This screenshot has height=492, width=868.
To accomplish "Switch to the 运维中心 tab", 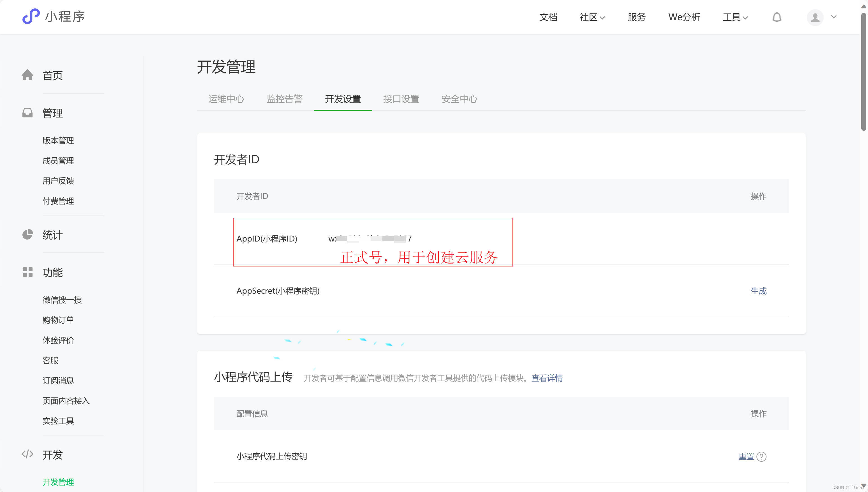I will [226, 99].
